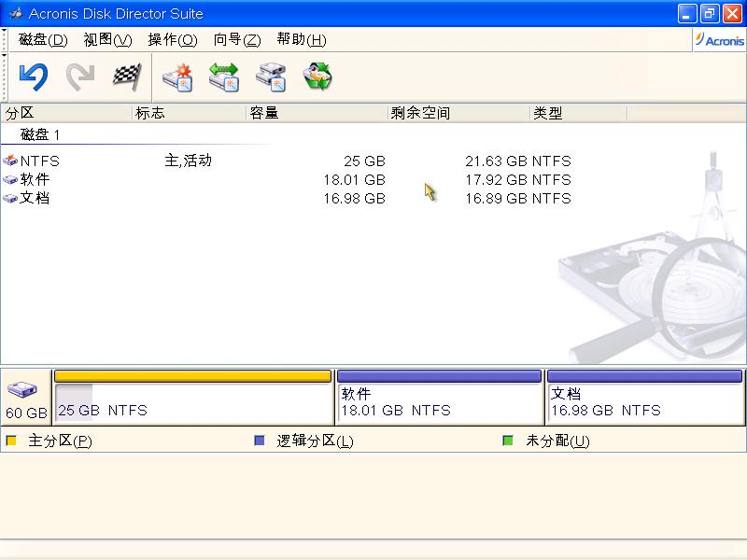The height and width of the screenshot is (560, 747).
Task: Click the application icon in the title bar
Action: pos(16,13)
